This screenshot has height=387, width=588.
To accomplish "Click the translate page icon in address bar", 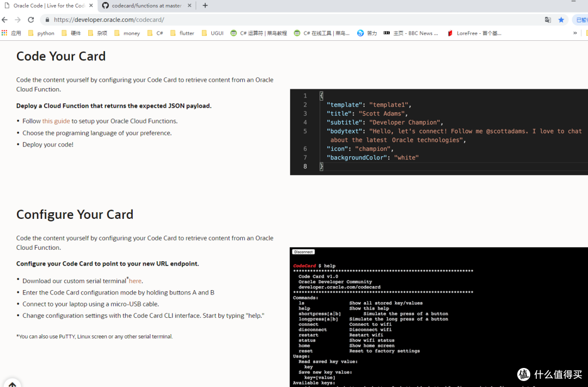I will tap(548, 20).
